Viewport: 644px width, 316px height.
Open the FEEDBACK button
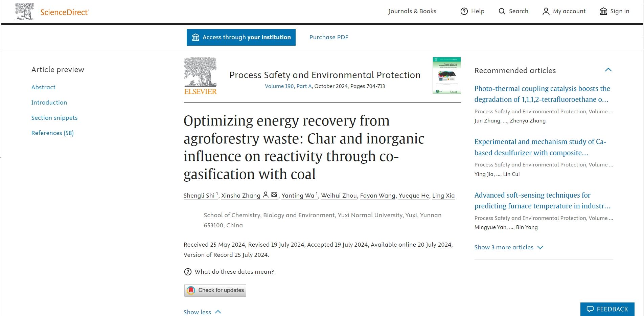(x=607, y=309)
